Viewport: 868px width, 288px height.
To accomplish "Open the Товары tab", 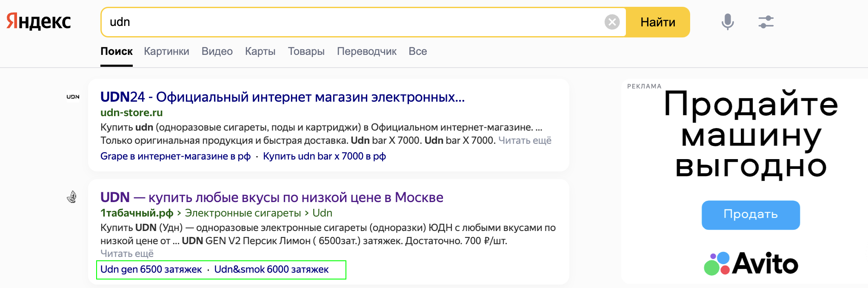I will click(x=306, y=51).
